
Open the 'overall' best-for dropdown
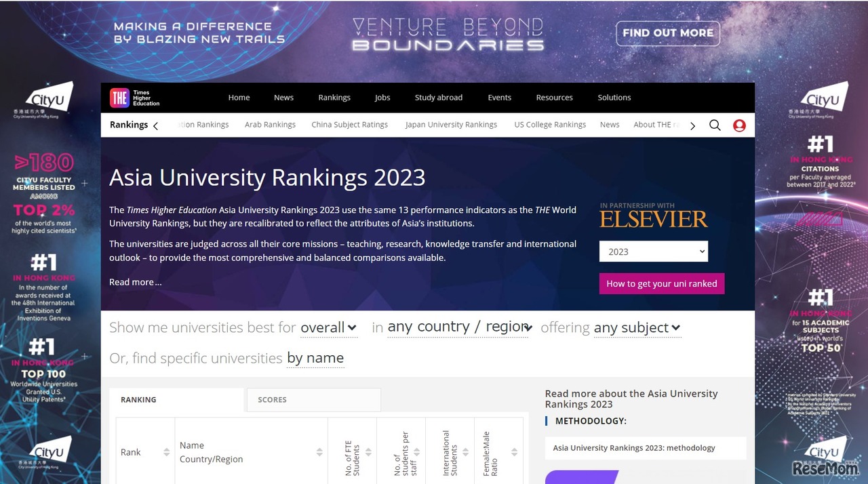pos(329,327)
